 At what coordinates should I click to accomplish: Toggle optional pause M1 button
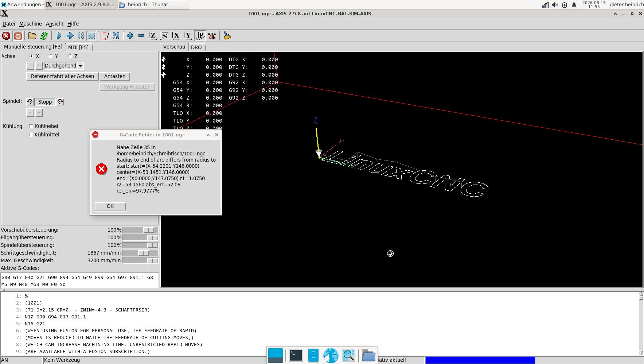pyautogui.click(x=116, y=36)
